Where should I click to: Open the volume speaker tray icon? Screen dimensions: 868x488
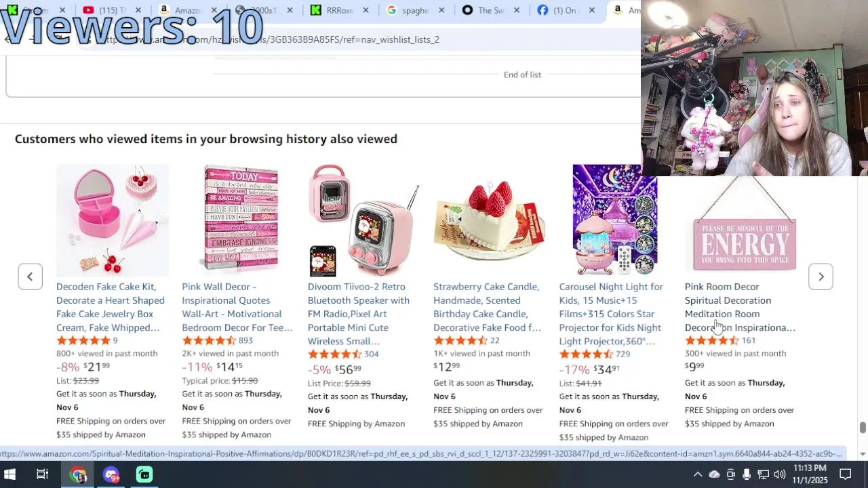779,474
